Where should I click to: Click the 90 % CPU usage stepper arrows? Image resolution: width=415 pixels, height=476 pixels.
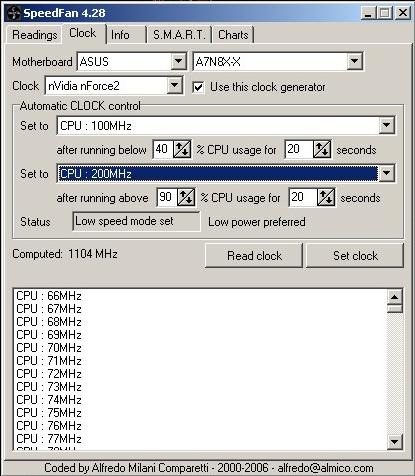pos(186,197)
